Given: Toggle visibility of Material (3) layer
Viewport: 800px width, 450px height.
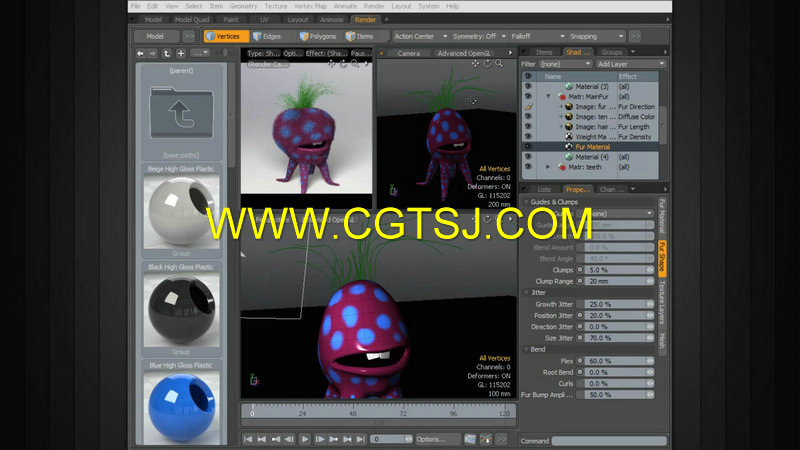Looking at the screenshot, I should click(528, 86).
